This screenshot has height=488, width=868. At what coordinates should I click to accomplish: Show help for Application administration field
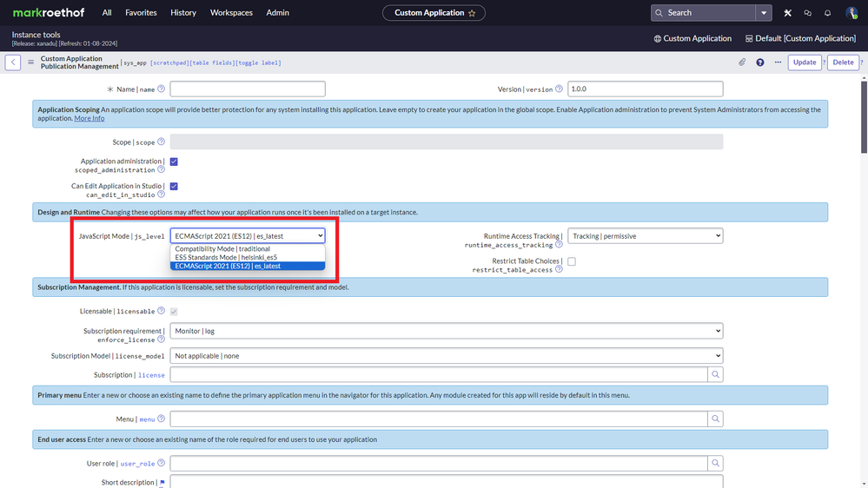click(161, 169)
